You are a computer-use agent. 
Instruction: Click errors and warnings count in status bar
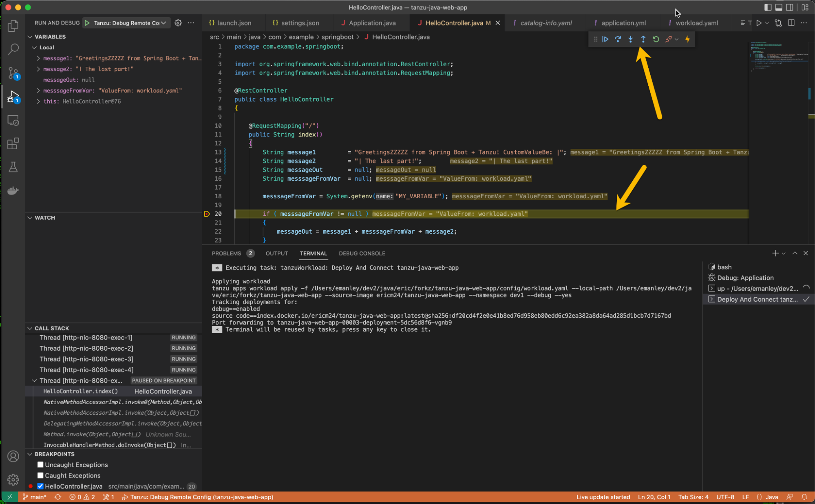pos(82,497)
